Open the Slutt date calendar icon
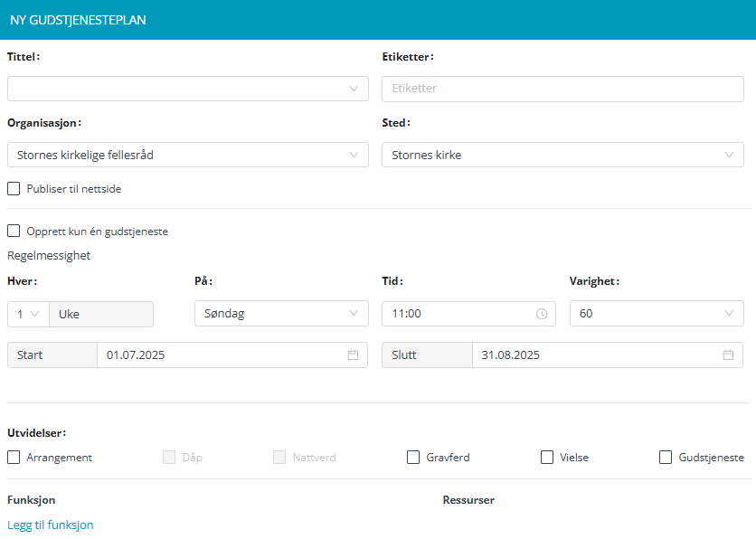 tap(728, 355)
